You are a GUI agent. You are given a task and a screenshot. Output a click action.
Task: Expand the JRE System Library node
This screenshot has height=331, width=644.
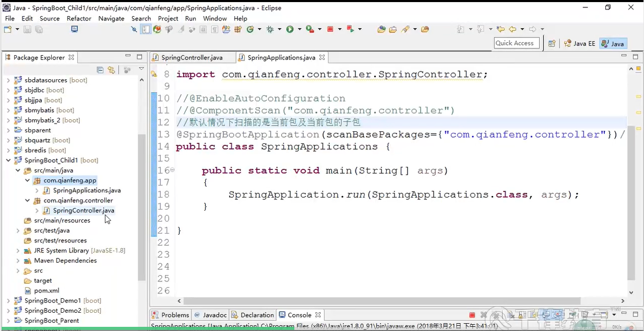(x=18, y=251)
